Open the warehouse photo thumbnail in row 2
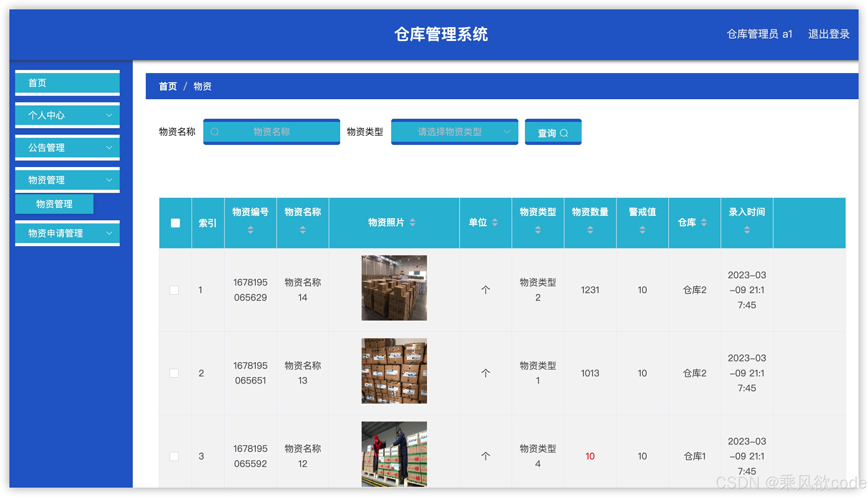Viewport: 868px width, 497px height. 394,371
